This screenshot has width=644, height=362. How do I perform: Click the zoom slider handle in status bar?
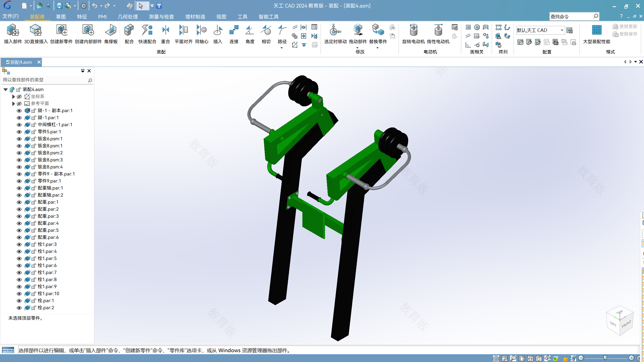pos(605,358)
